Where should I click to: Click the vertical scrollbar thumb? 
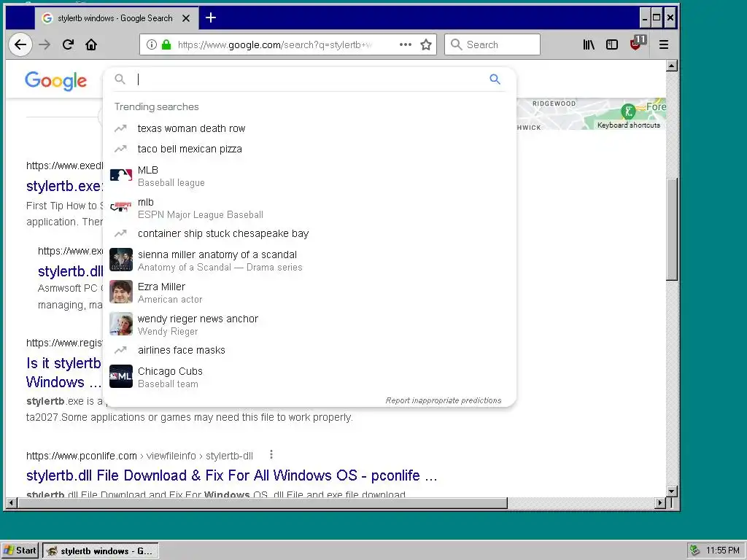tap(672, 230)
